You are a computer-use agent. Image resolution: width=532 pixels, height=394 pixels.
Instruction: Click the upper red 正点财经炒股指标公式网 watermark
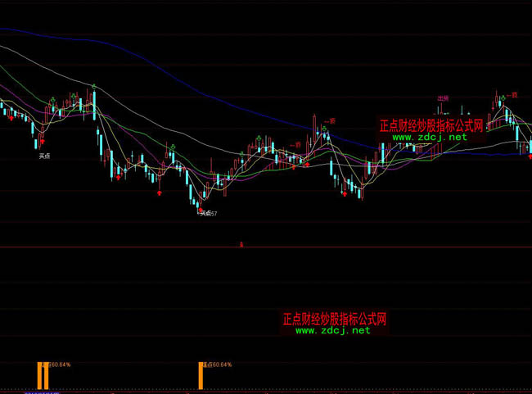(431, 126)
